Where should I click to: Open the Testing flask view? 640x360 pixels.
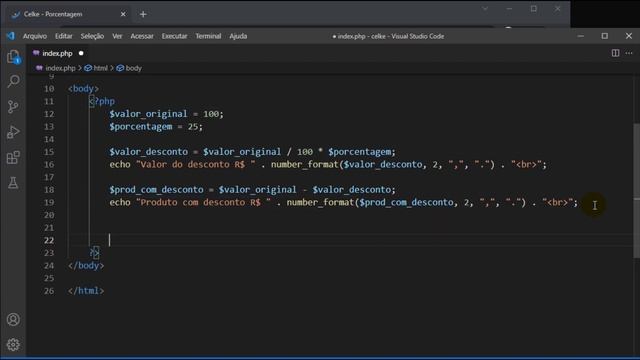point(13,183)
